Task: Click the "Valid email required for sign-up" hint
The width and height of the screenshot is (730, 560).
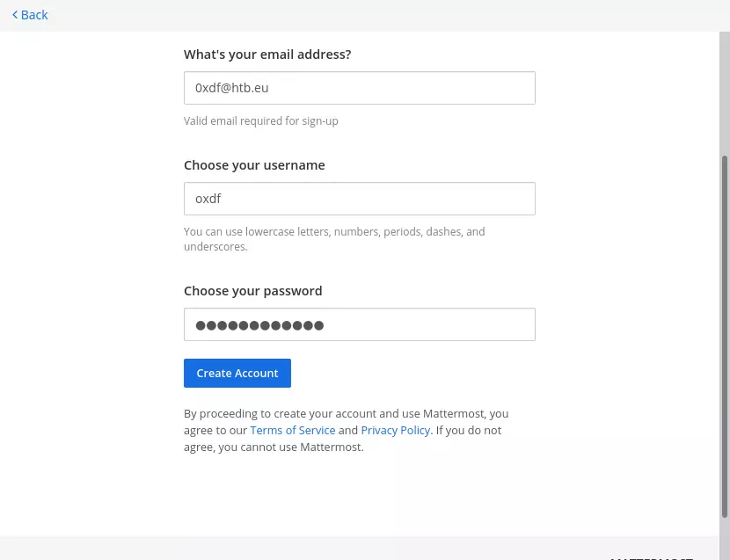Action: coord(260,121)
